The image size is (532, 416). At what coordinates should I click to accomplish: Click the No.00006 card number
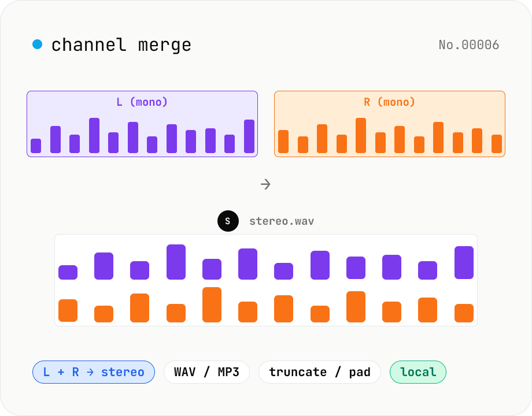coord(469,44)
